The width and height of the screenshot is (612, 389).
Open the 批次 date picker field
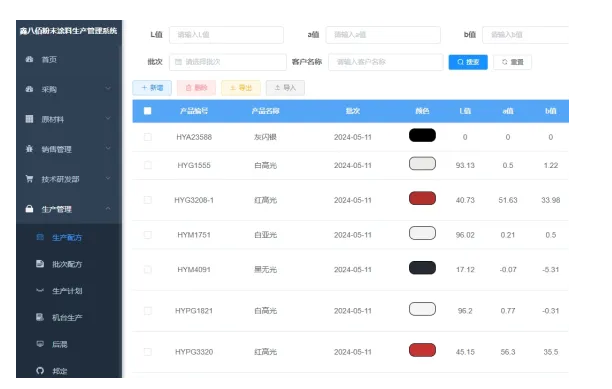228,62
